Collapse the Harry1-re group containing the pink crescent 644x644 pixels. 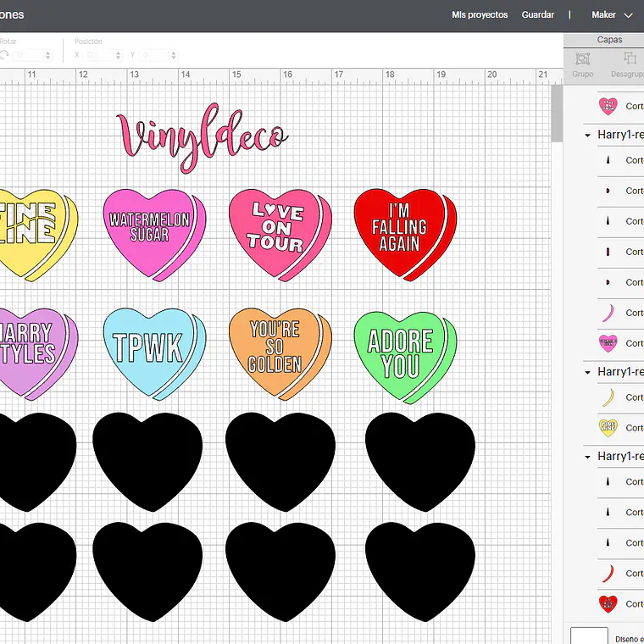587,135
